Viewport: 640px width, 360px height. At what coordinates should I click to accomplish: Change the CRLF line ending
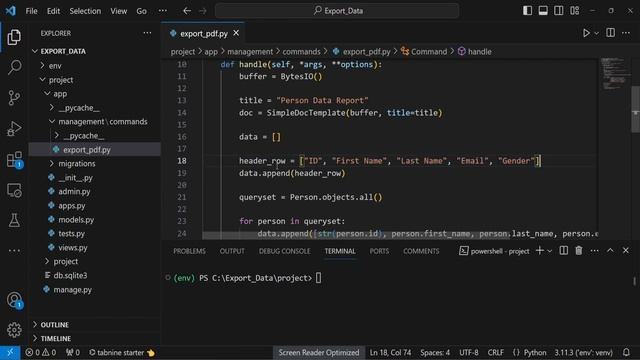(496, 353)
